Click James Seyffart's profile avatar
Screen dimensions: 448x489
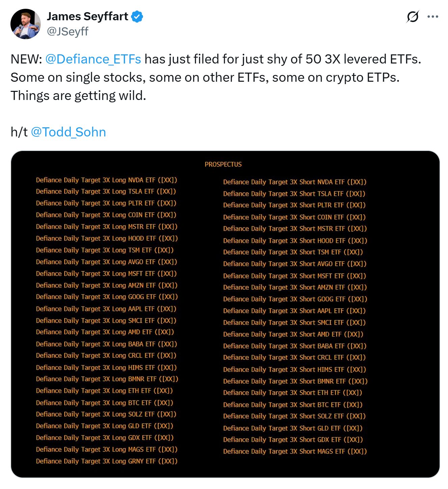25,24
